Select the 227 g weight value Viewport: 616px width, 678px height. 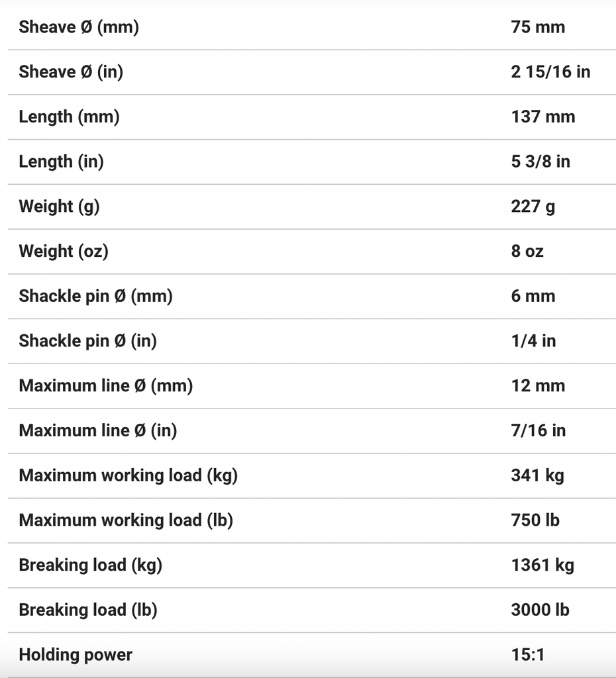(533, 206)
